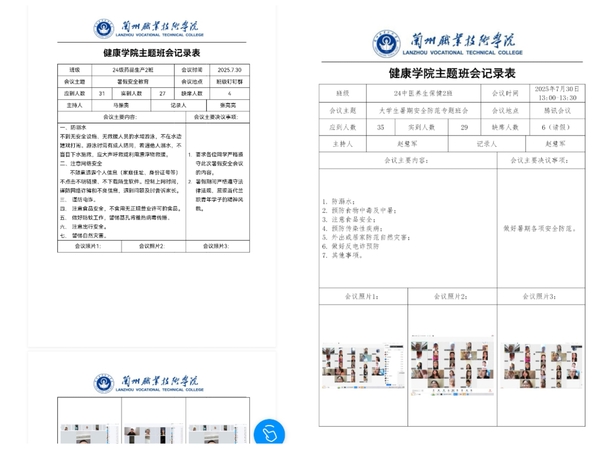Open the photo under 会议照片3 in right document
The image size is (599, 449).
541,365
